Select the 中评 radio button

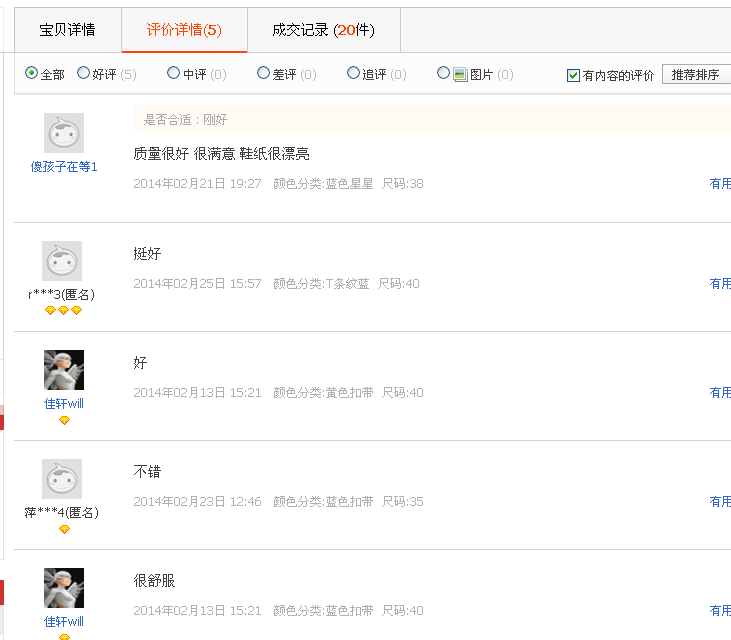pos(174,73)
